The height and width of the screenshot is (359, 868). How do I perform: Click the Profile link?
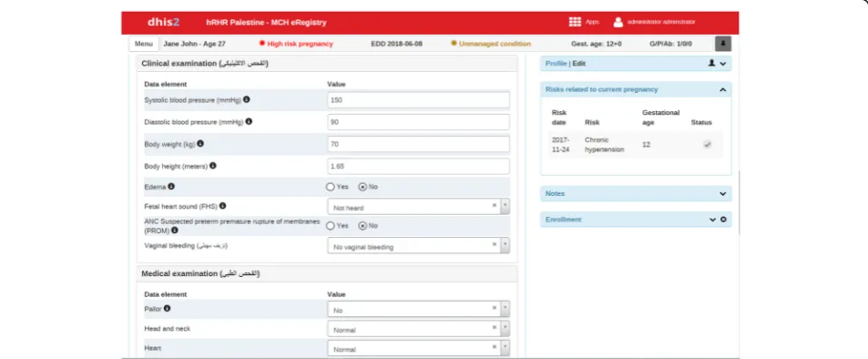[x=556, y=64]
